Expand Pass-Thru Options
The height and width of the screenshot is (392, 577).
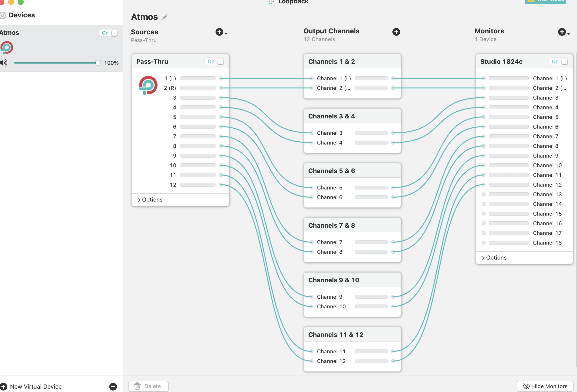(150, 200)
